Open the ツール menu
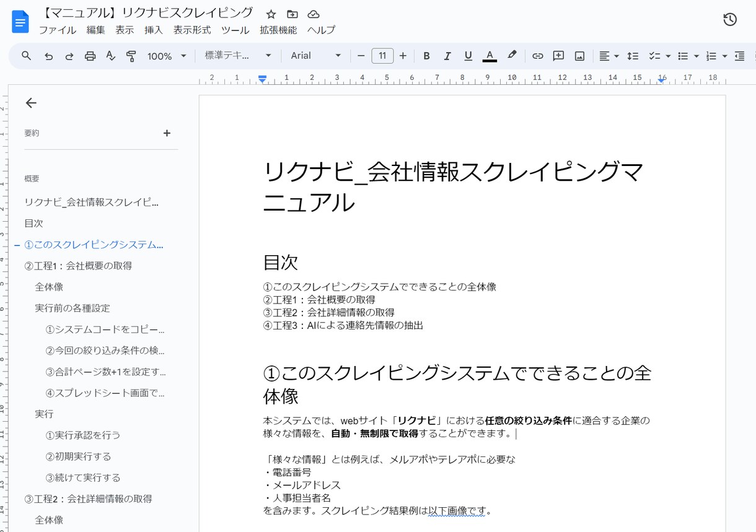Screen dimensions: 756x532 [x=235, y=30]
